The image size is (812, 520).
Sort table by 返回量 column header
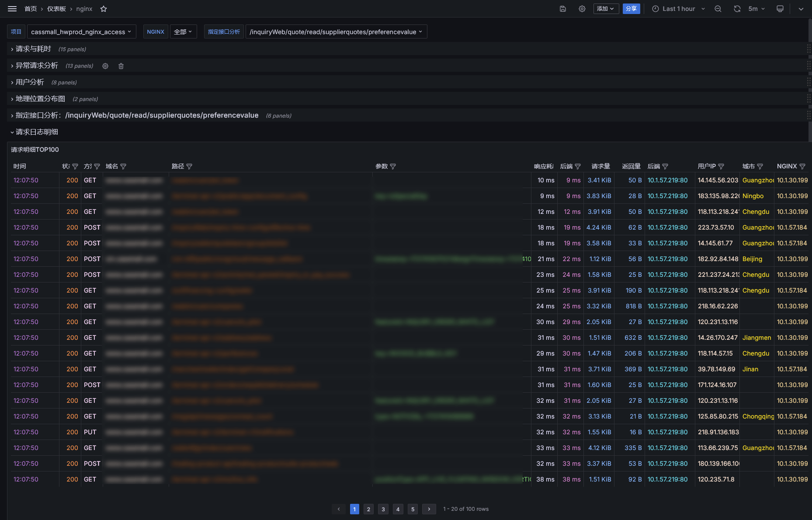[x=632, y=167]
